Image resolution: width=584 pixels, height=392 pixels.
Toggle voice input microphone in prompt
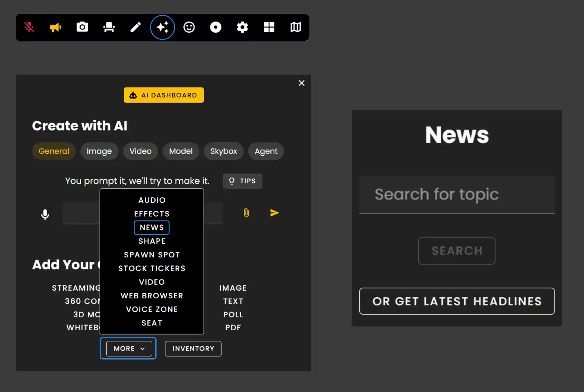(45, 215)
